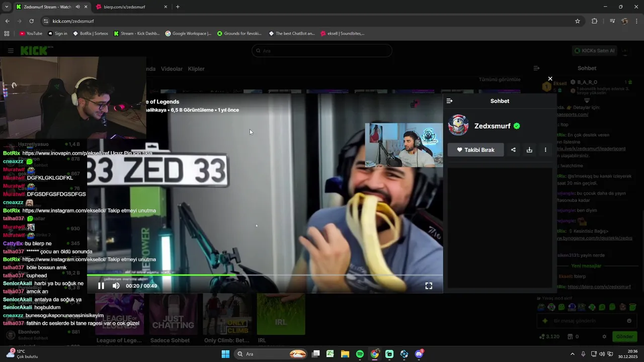The width and height of the screenshot is (644, 362).
Task: Pause the clip video
Action: click(101, 286)
